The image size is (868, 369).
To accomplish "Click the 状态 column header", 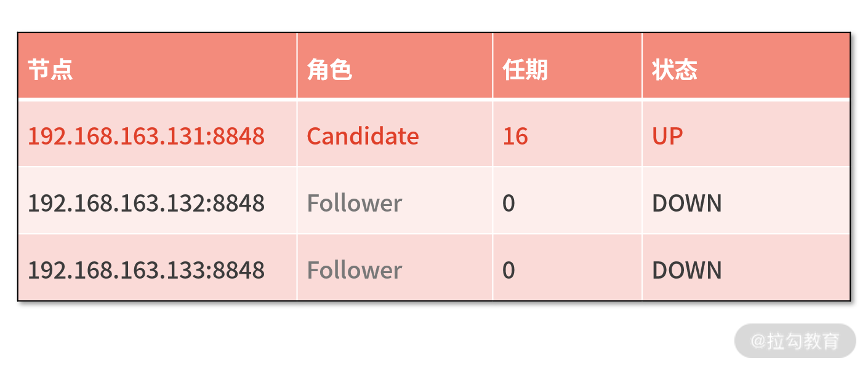I will point(674,69).
